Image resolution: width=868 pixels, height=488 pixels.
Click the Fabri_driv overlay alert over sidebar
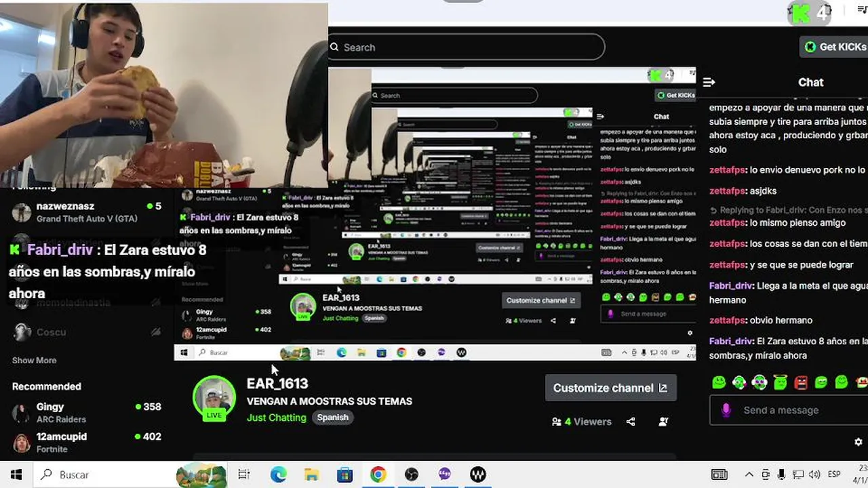pyautogui.click(x=108, y=271)
